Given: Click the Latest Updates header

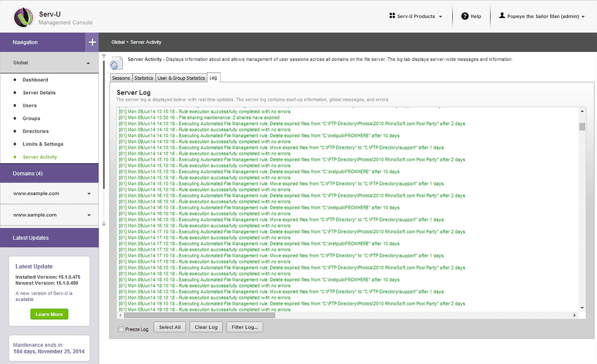Looking at the screenshot, I should [49, 238].
